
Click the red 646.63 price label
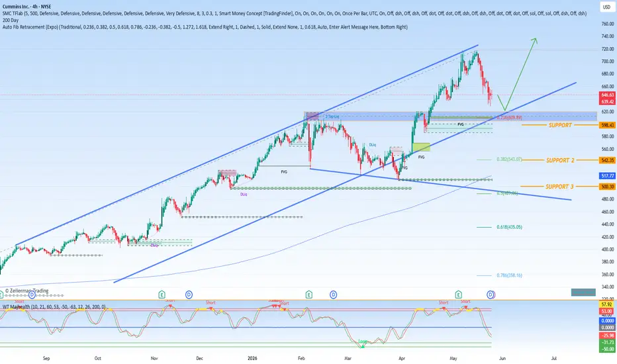click(x=607, y=95)
